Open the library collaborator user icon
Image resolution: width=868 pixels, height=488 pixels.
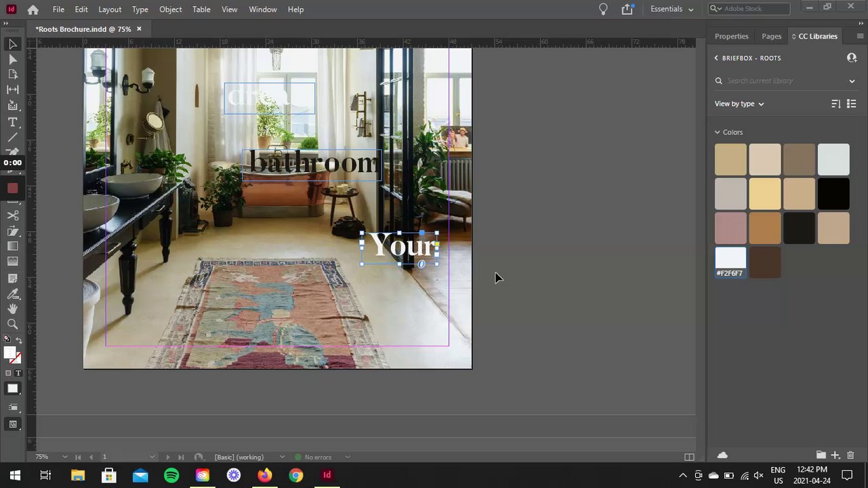[x=852, y=58]
